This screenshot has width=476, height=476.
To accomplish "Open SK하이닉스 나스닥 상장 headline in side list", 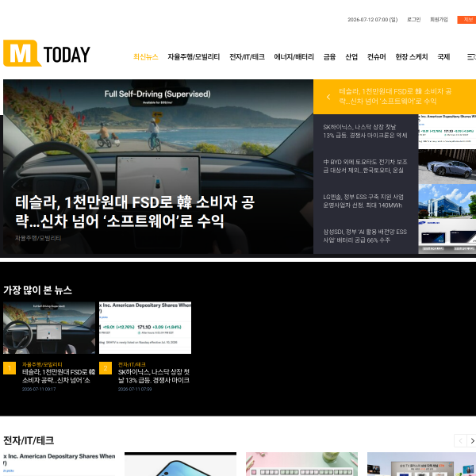I will (365, 131).
